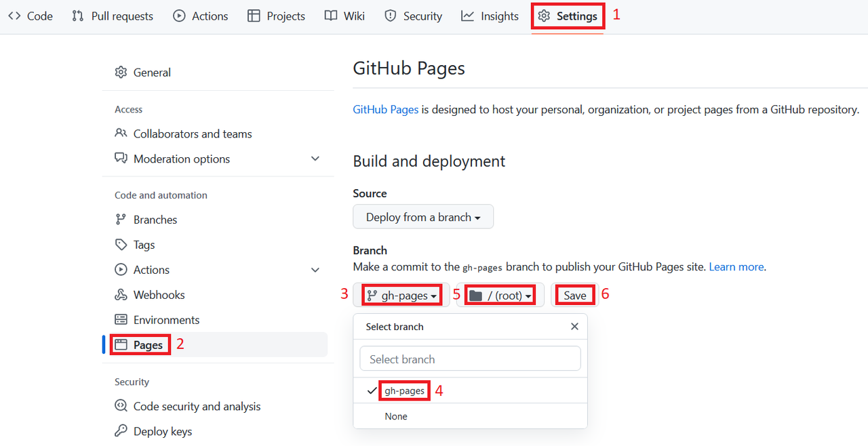Click the Webhooks icon in sidebar
The image size is (868, 446).
pos(121,295)
